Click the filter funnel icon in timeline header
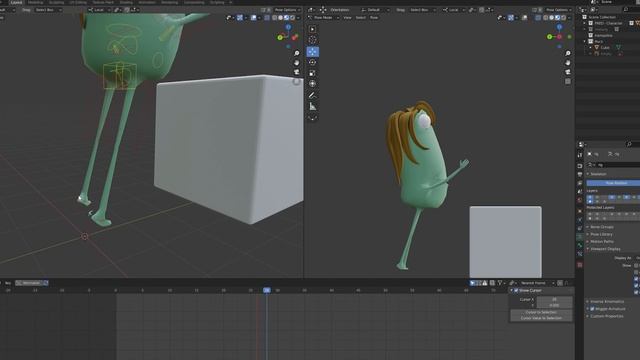 pyautogui.click(x=500, y=283)
